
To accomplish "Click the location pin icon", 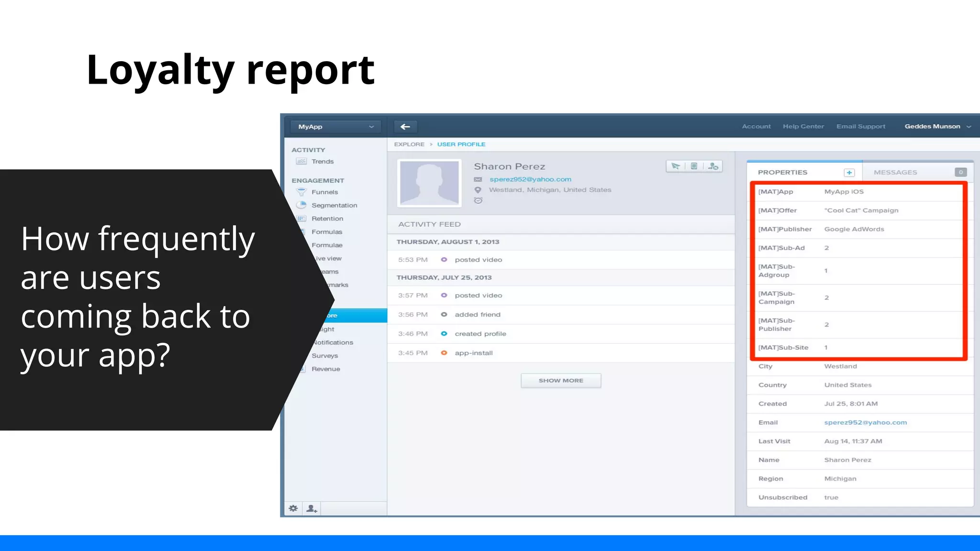I will (478, 190).
